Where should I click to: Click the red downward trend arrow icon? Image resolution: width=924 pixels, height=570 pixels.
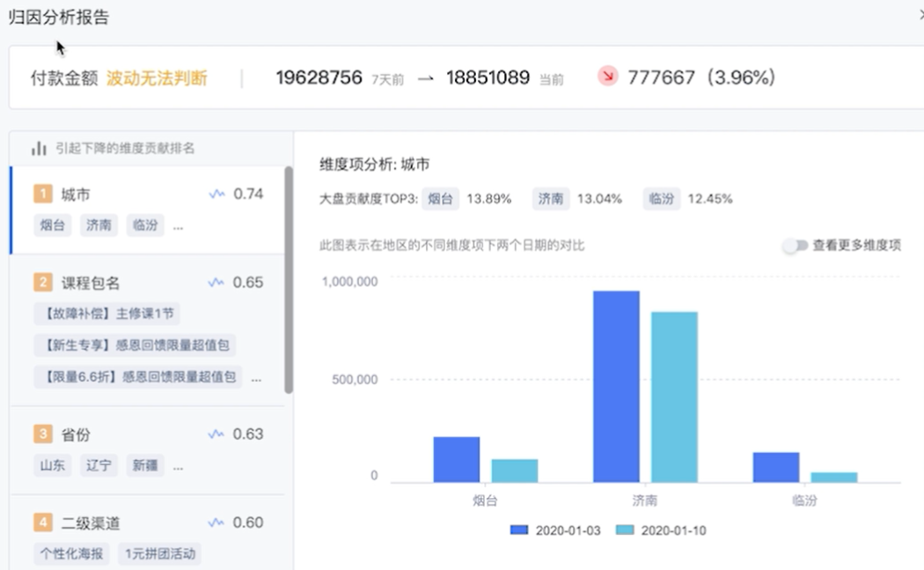click(607, 77)
